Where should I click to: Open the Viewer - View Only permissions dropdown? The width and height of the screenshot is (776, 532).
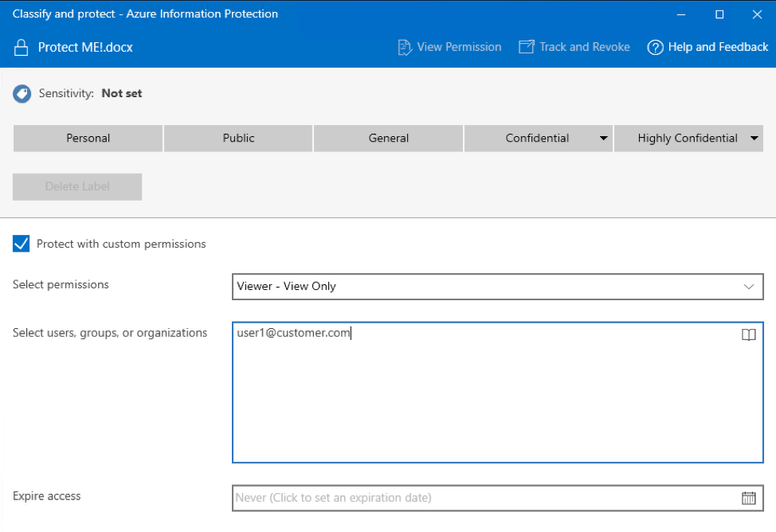497,287
